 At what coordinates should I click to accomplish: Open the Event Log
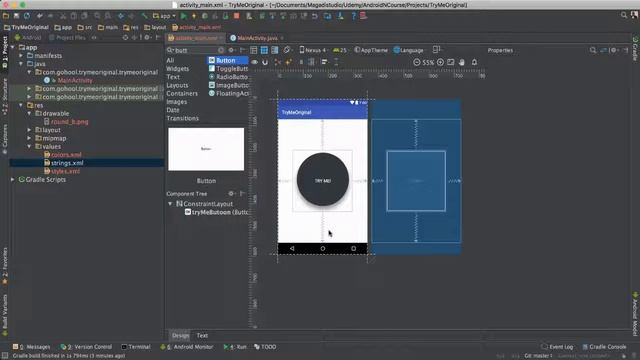click(x=557, y=347)
